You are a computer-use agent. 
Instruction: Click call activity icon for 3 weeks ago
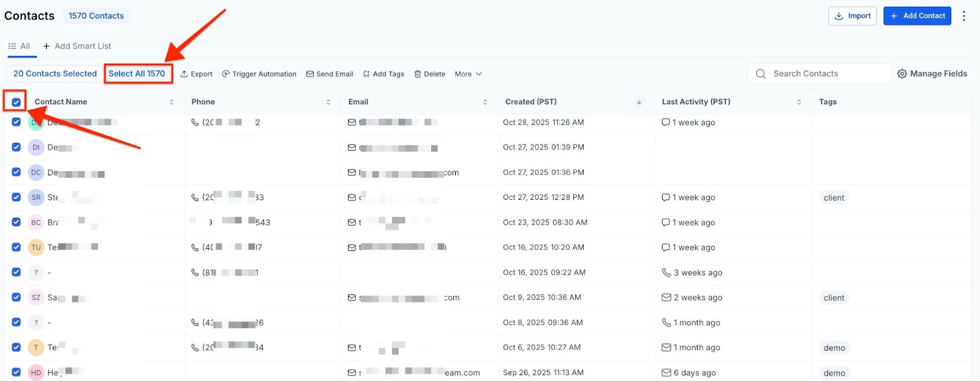tap(666, 272)
